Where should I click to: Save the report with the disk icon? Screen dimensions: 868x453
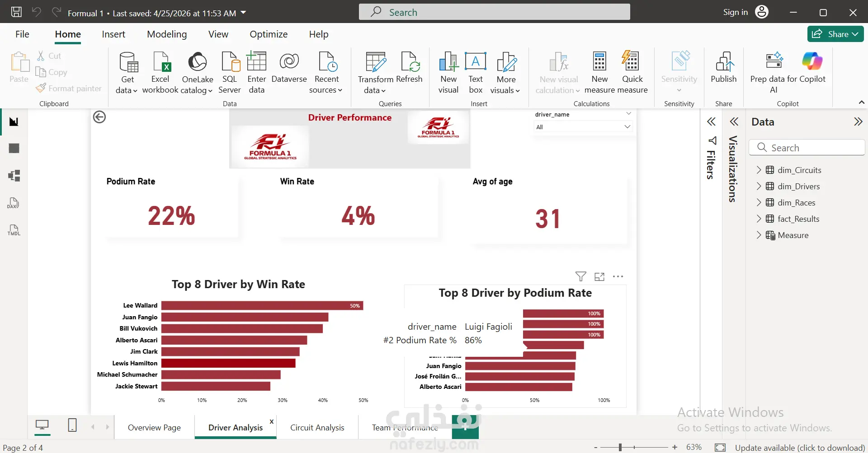16,12
